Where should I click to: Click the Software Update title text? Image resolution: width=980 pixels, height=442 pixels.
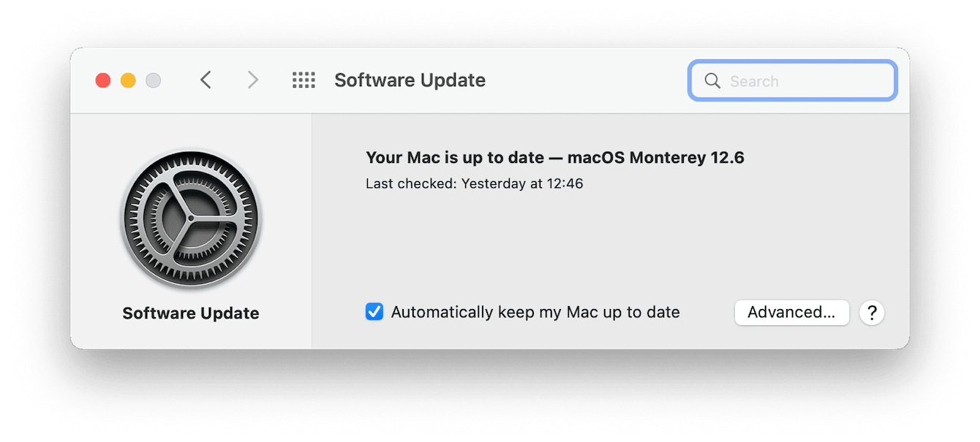click(410, 80)
